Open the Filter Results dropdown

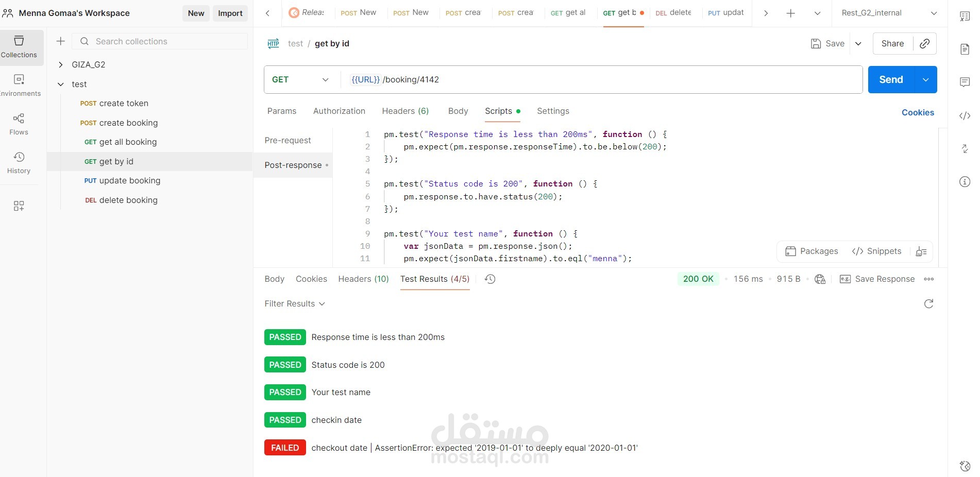pos(295,303)
